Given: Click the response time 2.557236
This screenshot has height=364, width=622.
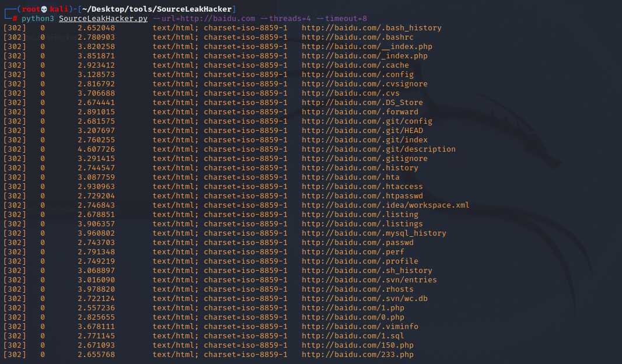Looking at the screenshot, I should pos(96,307).
